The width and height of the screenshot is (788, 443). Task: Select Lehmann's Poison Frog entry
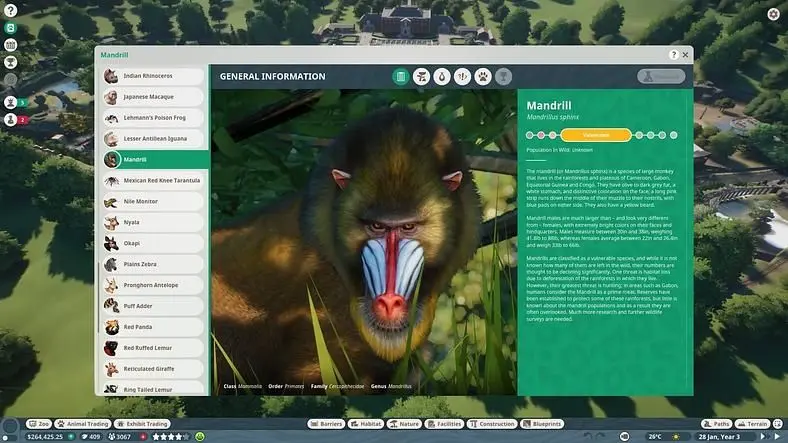click(153, 118)
